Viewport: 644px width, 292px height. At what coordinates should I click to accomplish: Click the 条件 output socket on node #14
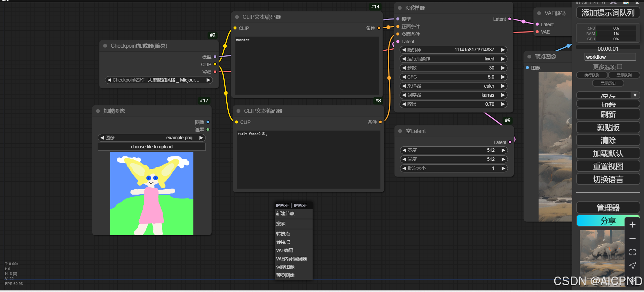379,28
